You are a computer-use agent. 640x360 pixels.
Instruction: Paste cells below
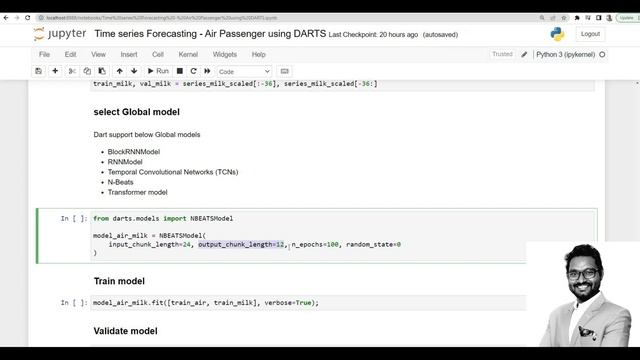[102, 71]
